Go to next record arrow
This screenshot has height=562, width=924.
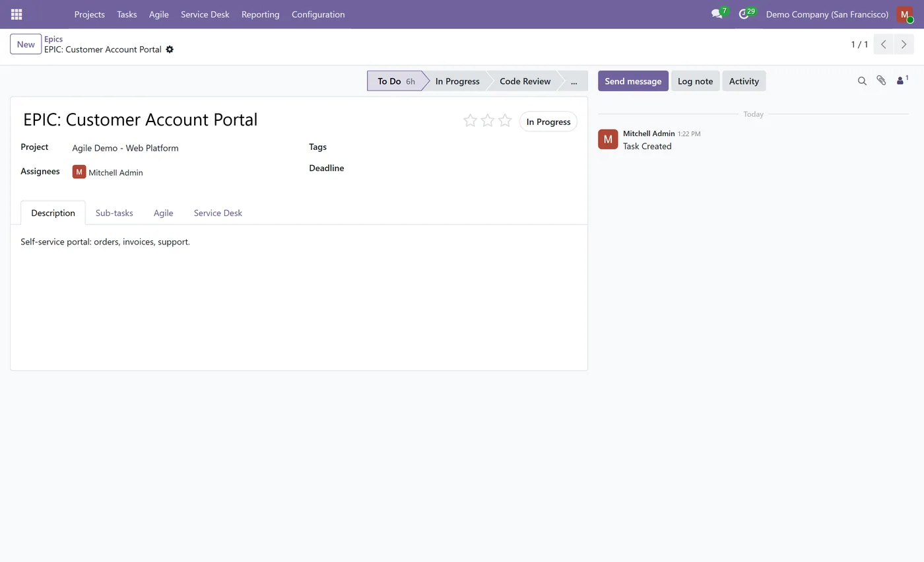tap(904, 45)
